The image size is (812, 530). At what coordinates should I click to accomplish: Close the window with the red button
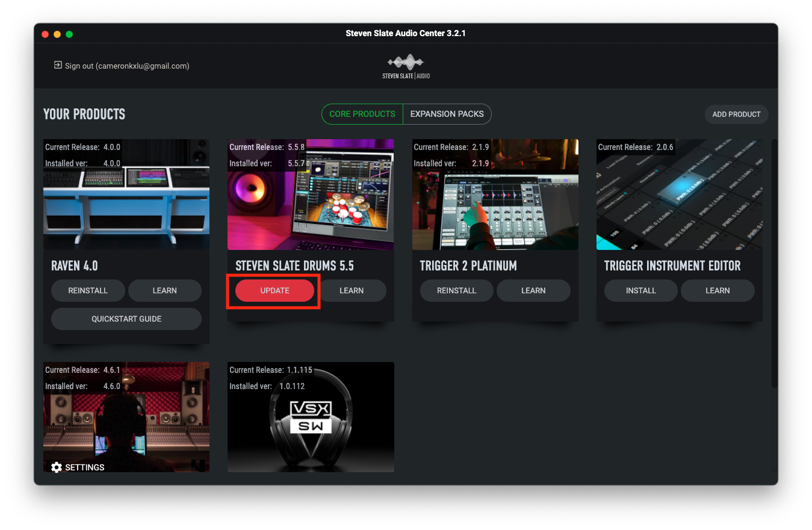pos(45,34)
